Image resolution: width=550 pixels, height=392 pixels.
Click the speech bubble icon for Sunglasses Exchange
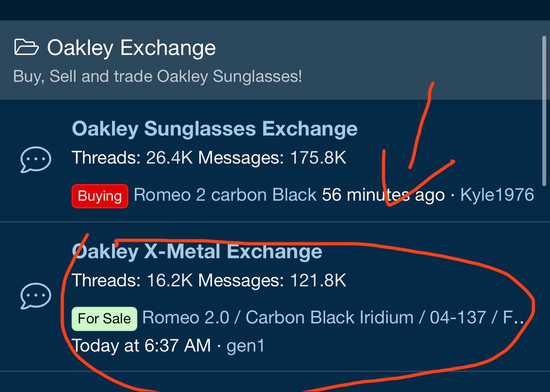(35, 159)
